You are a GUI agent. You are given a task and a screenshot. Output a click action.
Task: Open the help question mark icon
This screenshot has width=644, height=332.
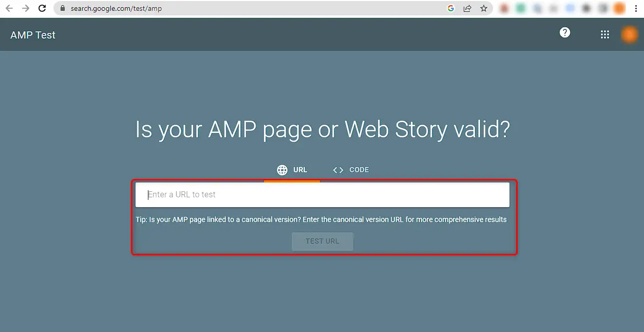565,33
